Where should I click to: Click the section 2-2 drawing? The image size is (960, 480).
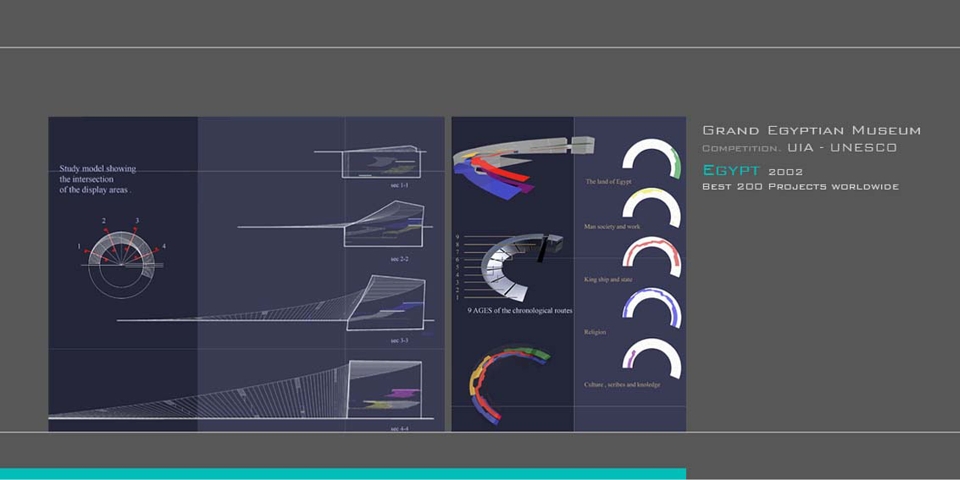pyautogui.click(x=336, y=223)
